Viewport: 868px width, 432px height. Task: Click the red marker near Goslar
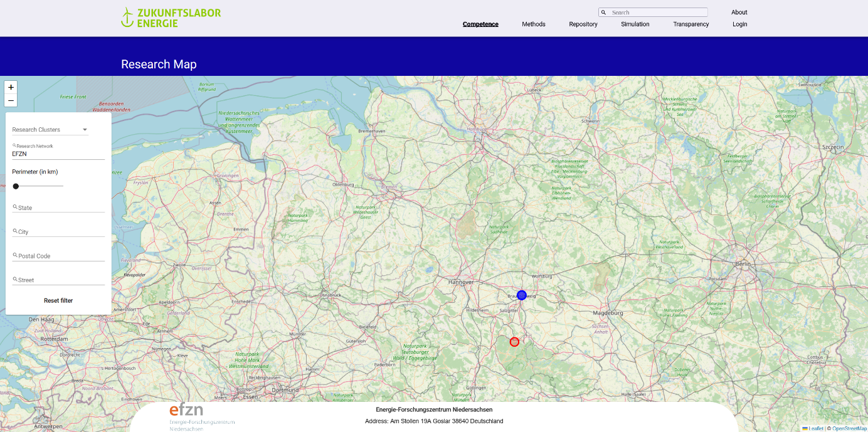[x=514, y=342]
